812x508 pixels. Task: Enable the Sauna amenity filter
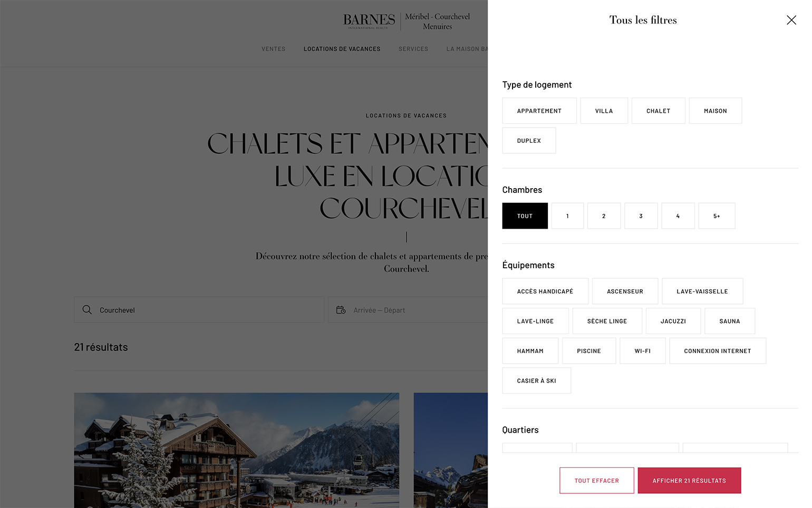730,321
